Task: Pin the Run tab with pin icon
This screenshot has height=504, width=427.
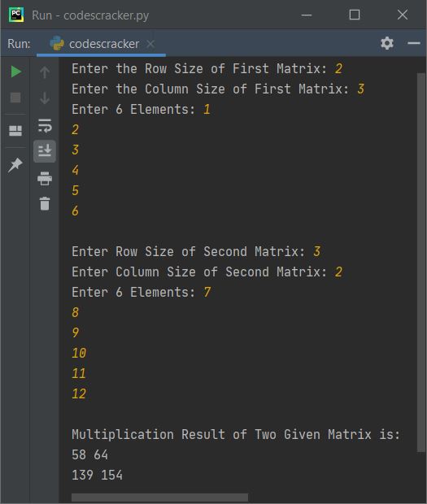Action: pos(15,165)
